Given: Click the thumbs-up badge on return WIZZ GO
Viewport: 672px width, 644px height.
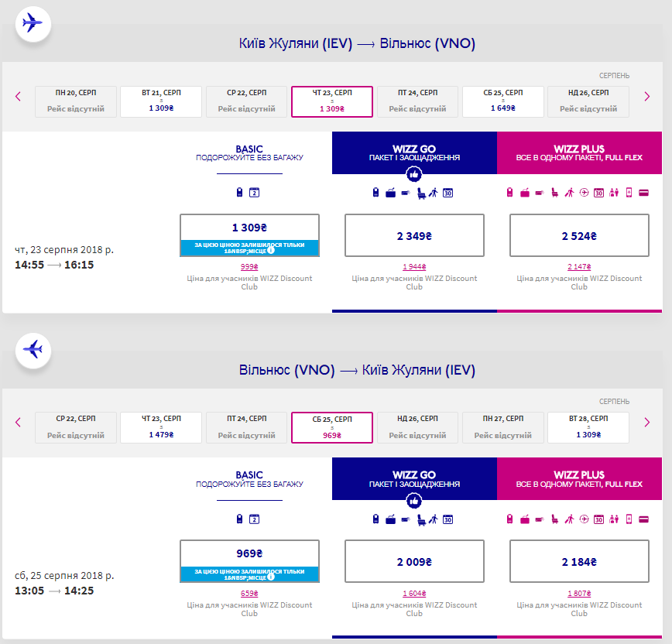Looking at the screenshot, I should [x=414, y=501].
